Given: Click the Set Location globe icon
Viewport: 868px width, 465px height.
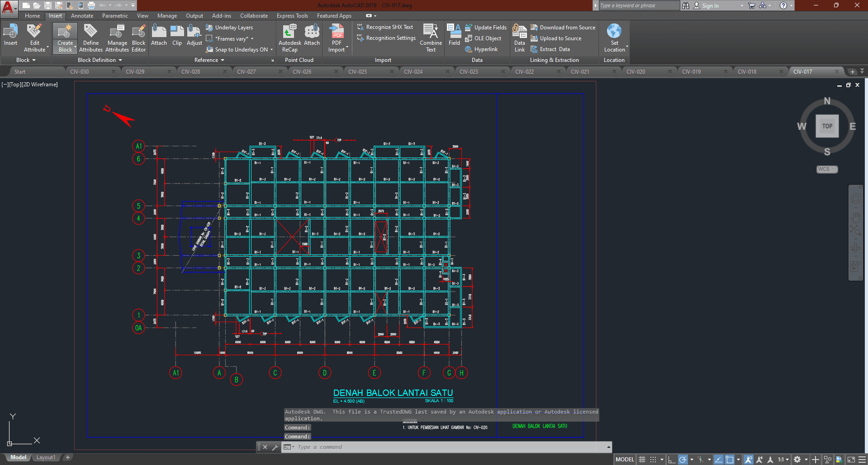Looking at the screenshot, I should [x=614, y=32].
